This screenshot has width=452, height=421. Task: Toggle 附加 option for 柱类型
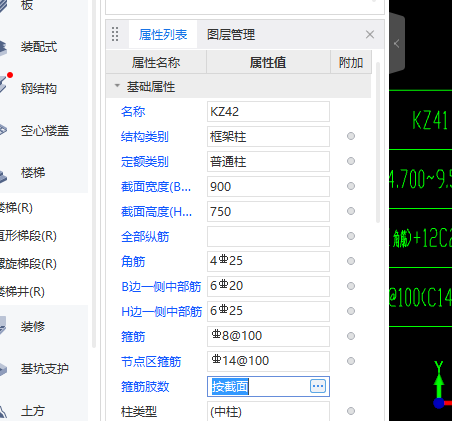pyautogui.click(x=351, y=411)
